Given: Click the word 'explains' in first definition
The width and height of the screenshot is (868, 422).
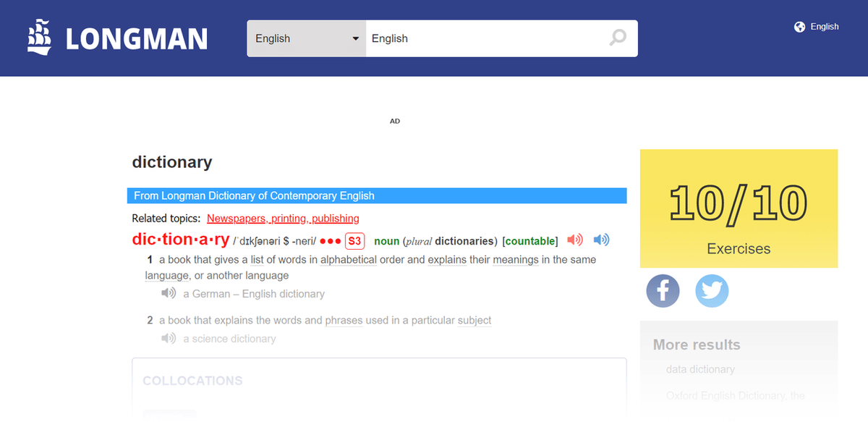Looking at the screenshot, I should 447,259.
